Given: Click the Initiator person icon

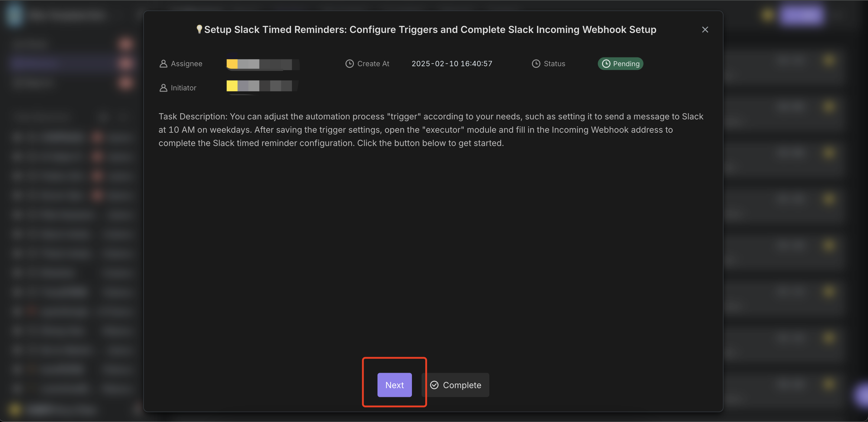Looking at the screenshot, I should click(163, 88).
